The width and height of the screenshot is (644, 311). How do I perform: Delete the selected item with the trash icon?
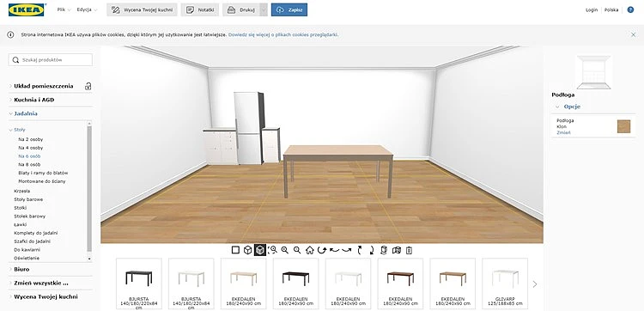(409, 250)
